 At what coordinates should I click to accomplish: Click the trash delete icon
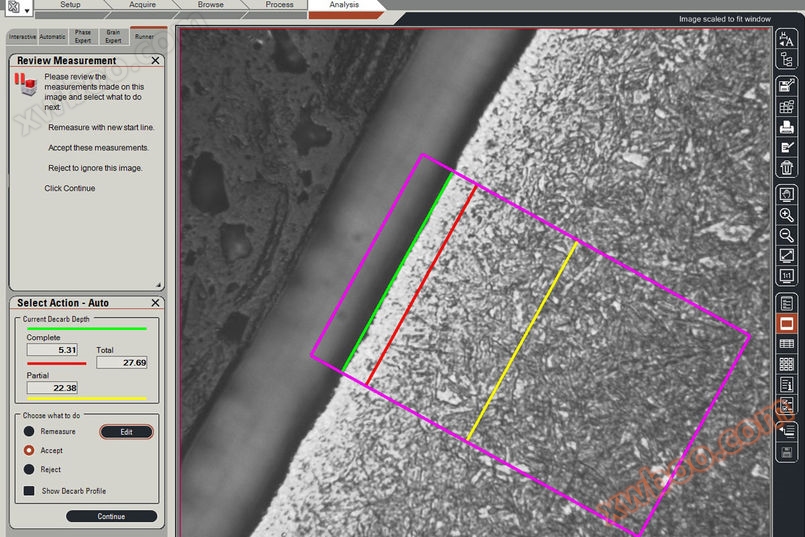(x=787, y=168)
